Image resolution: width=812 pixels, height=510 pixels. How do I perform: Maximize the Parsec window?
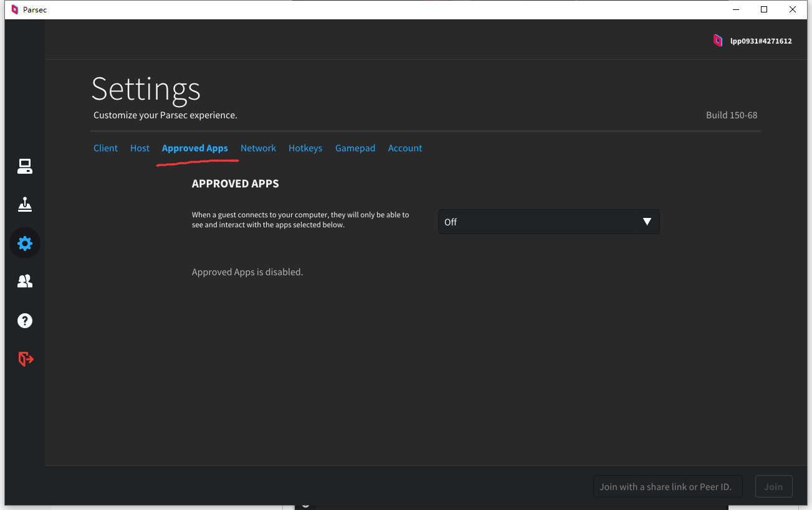[x=764, y=9]
